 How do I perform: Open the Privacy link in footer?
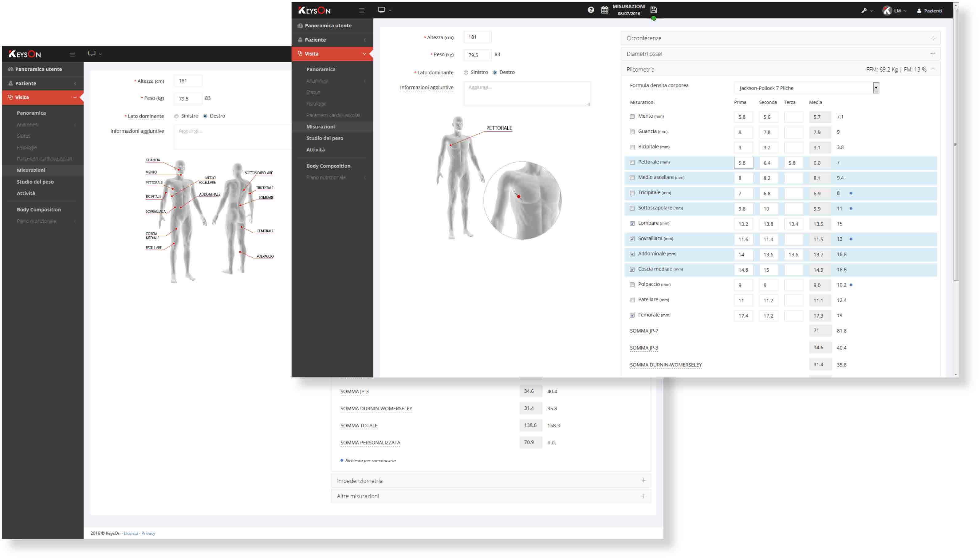pos(148,534)
